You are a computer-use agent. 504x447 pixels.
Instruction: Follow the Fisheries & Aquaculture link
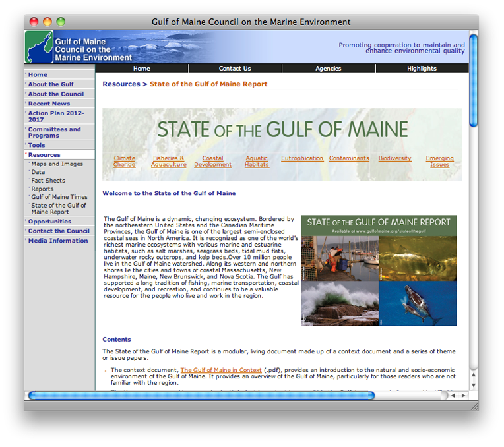168,162
